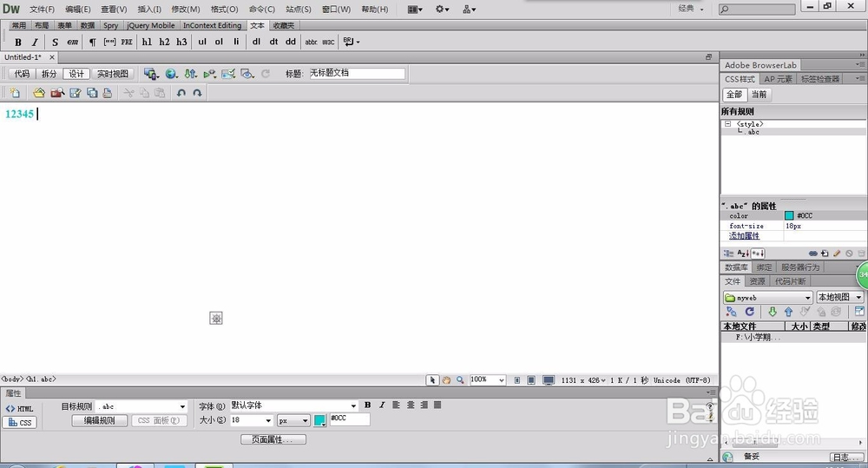Open the px units dropdown
The width and height of the screenshot is (868, 468).
coord(305,421)
